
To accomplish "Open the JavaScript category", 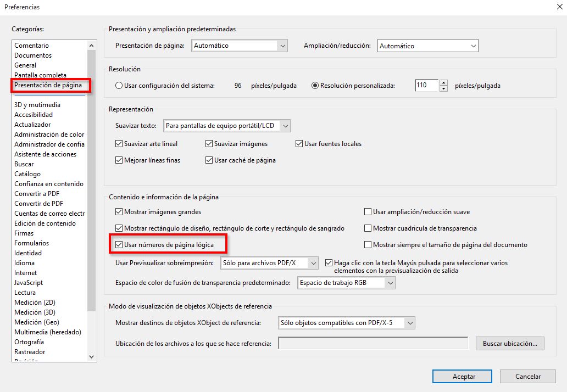I will click(29, 283).
